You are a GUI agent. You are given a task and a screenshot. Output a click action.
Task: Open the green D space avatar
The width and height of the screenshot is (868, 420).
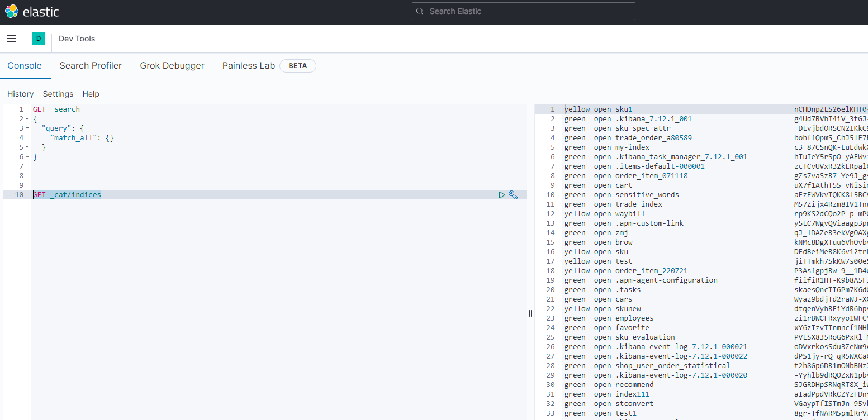(x=39, y=39)
